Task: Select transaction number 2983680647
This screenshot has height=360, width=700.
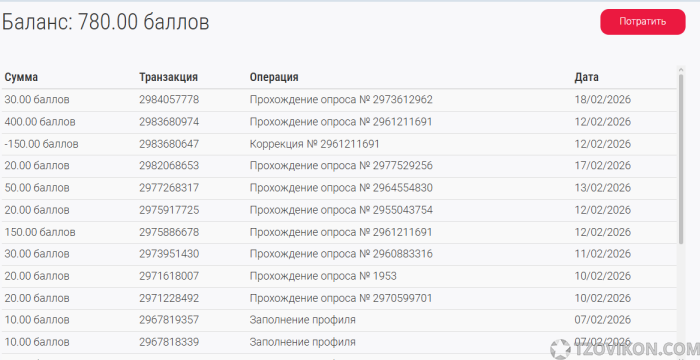Action: pos(169,144)
